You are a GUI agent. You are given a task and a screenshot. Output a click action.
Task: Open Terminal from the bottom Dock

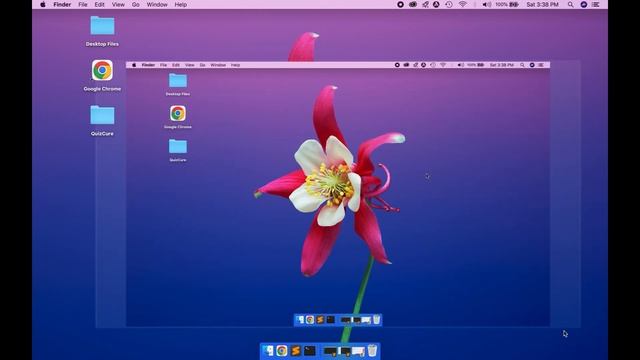click(310, 351)
